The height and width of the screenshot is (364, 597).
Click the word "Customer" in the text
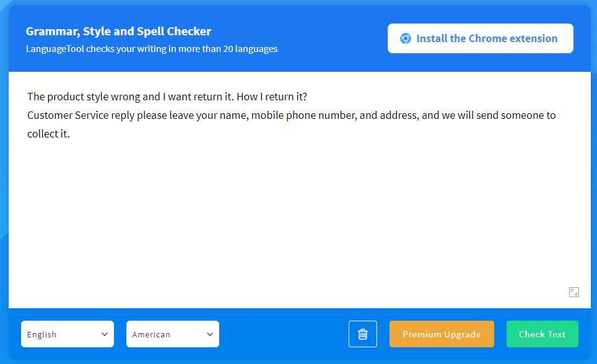[x=50, y=115]
